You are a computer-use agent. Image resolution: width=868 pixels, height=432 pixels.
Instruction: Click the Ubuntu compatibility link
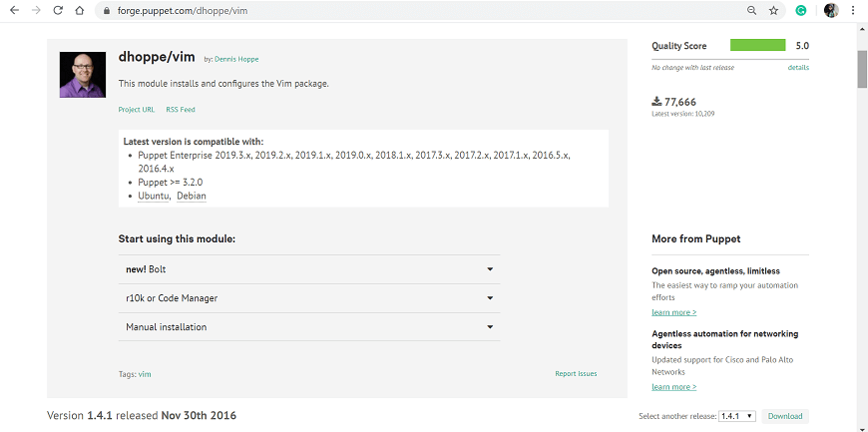[154, 197]
